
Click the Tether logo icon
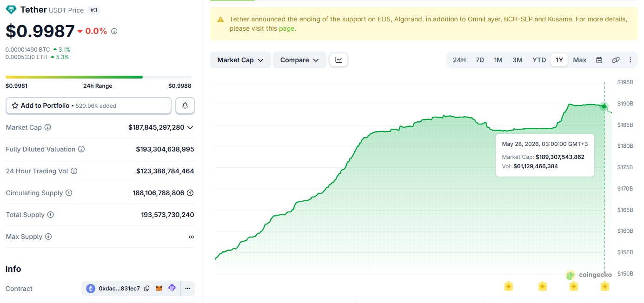(11, 10)
